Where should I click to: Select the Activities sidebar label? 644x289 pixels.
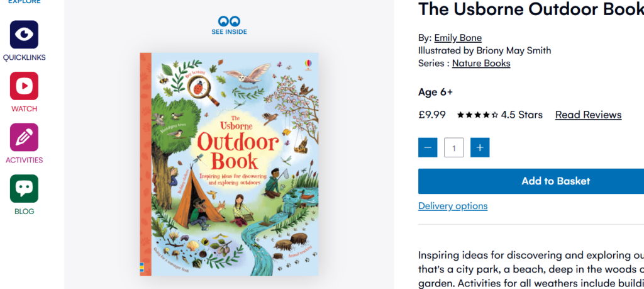tap(24, 160)
